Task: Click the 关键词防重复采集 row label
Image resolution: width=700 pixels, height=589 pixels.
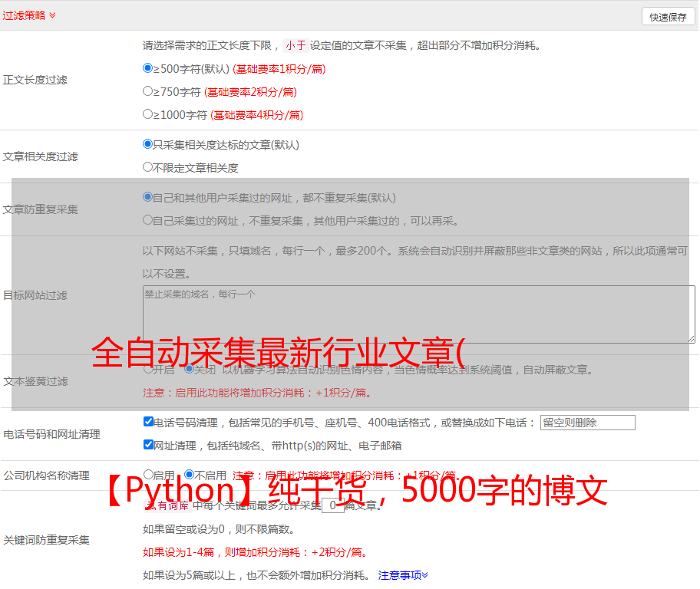Action: (46, 540)
